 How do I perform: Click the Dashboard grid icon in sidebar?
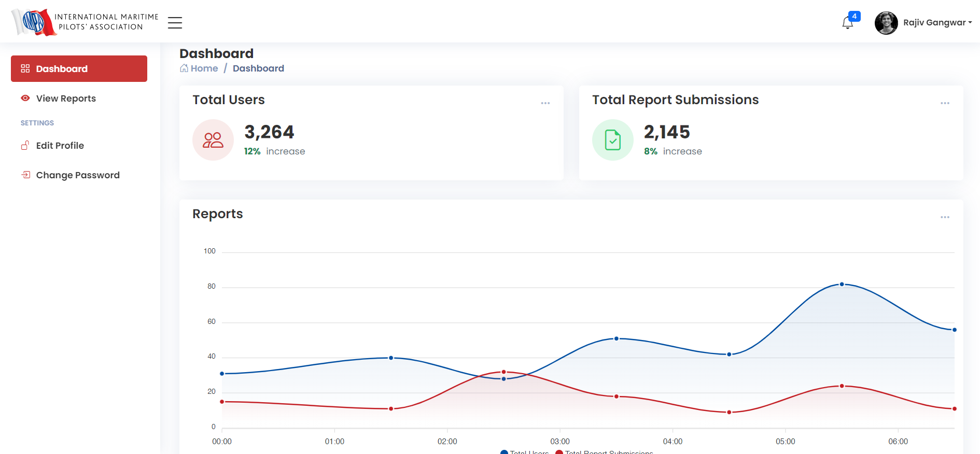pos(25,68)
